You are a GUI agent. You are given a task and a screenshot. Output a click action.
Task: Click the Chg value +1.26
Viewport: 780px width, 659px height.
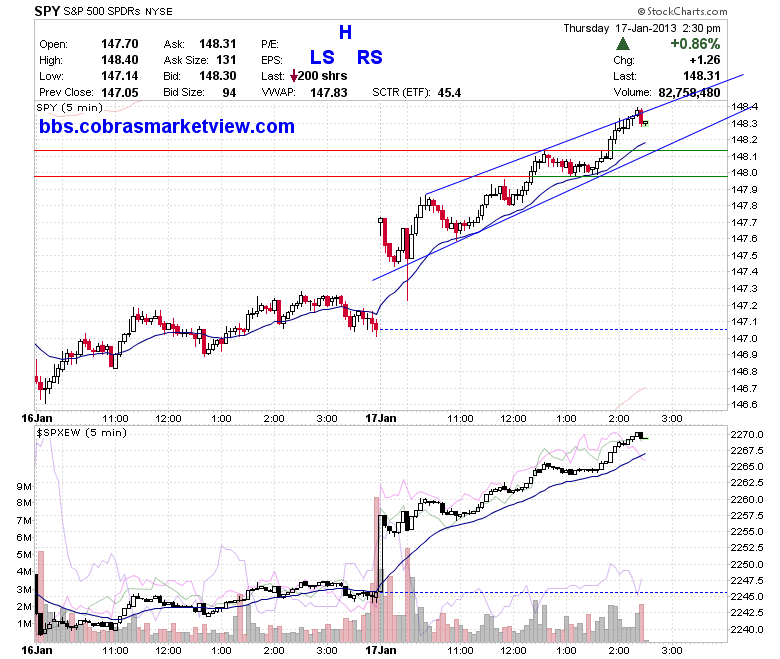705,60
